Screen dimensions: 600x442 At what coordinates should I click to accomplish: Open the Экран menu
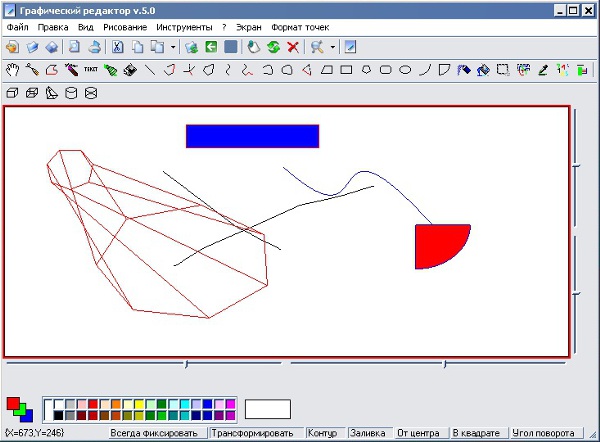pyautogui.click(x=249, y=27)
